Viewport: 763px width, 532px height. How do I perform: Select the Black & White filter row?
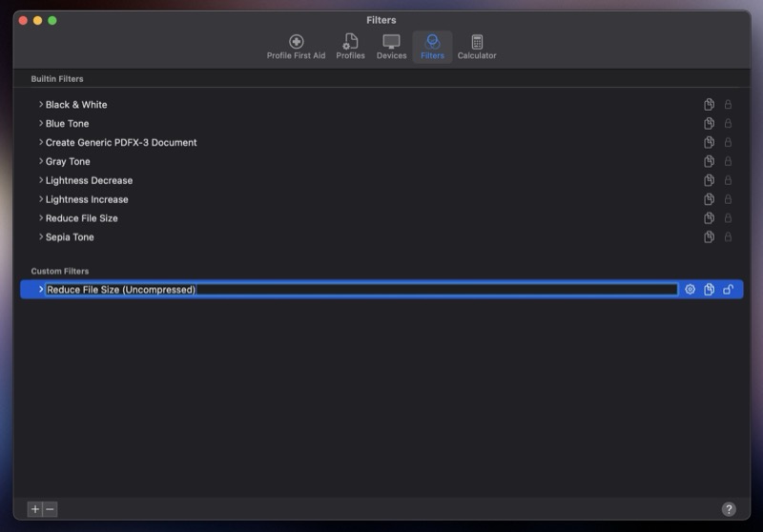tap(381, 104)
